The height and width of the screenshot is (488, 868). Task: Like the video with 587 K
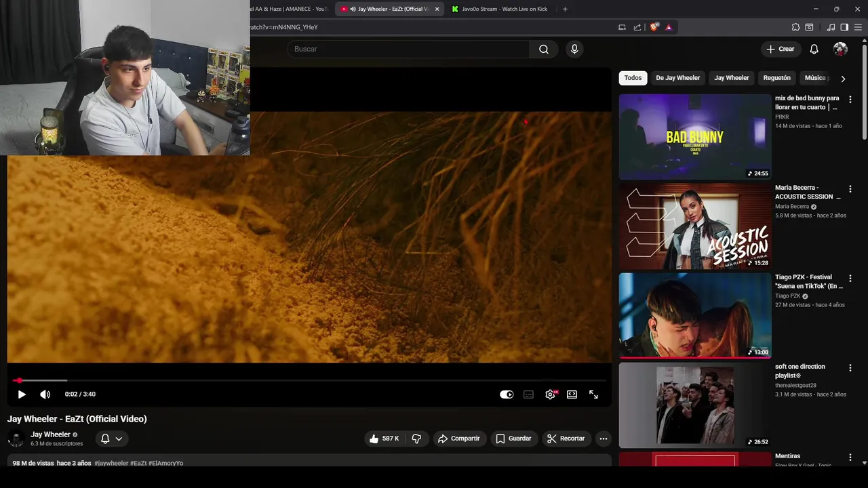[x=384, y=439]
